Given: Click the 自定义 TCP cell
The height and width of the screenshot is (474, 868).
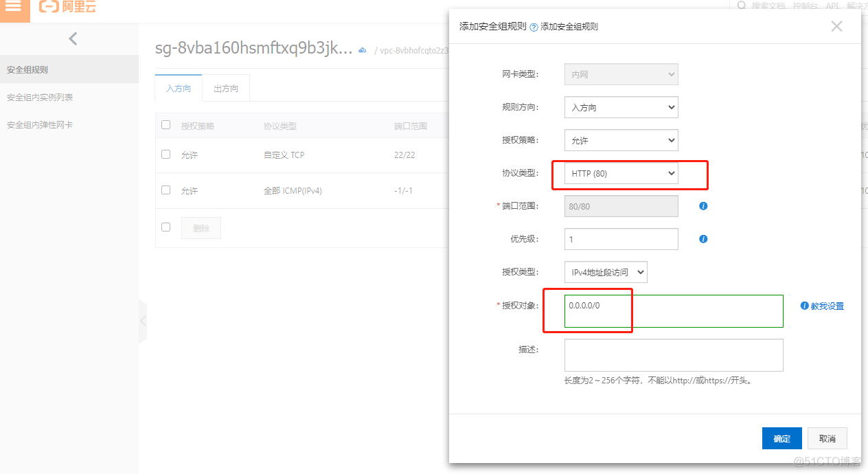Looking at the screenshot, I should (284, 155).
